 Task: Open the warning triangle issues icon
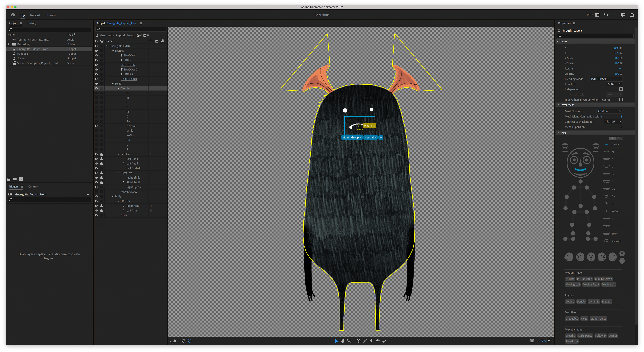click(x=175, y=341)
